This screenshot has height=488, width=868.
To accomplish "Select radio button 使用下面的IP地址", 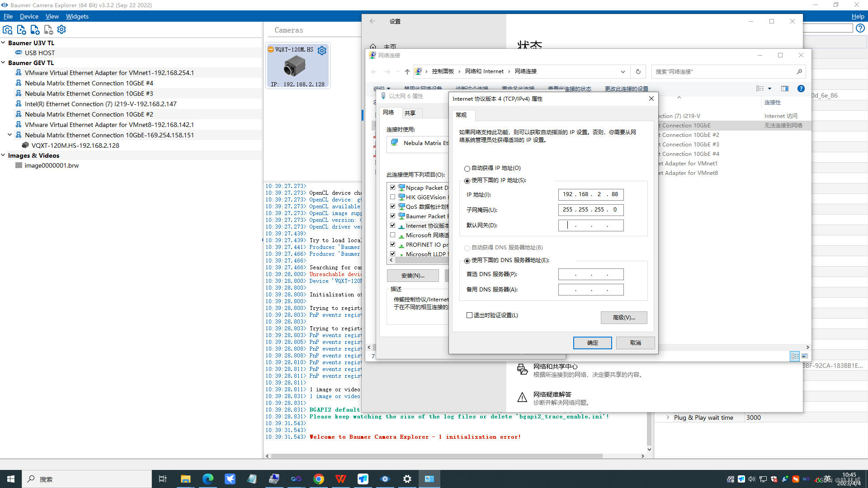I will (x=468, y=180).
